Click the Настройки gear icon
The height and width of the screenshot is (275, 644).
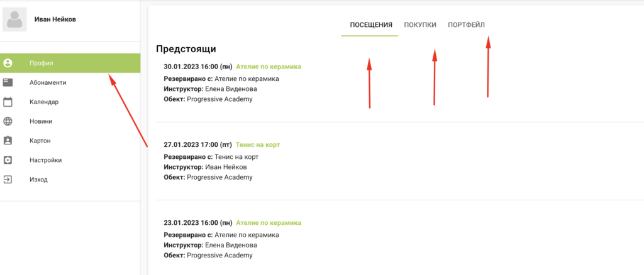pos(8,160)
